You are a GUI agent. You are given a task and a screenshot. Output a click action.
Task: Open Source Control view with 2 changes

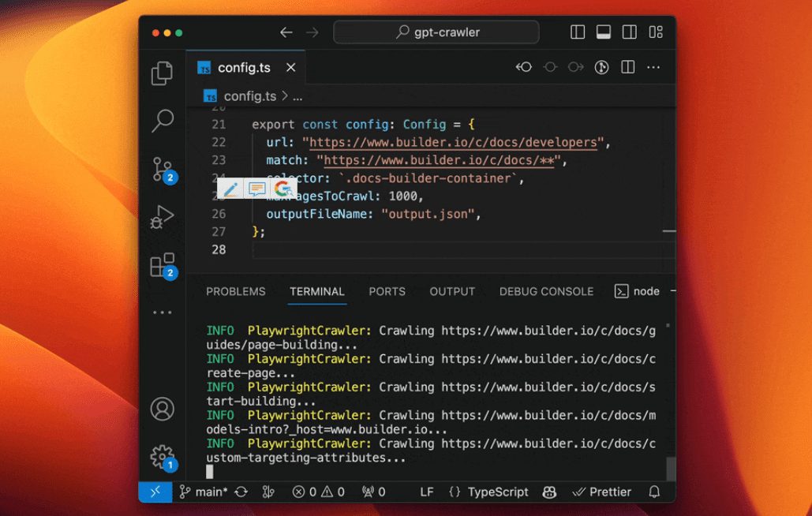tap(165, 170)
